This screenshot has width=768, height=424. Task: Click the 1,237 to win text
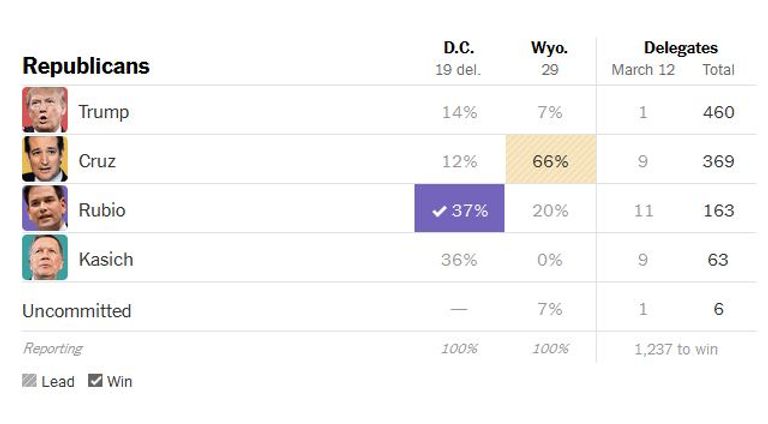pyautogui.click(x=676, y=349)
